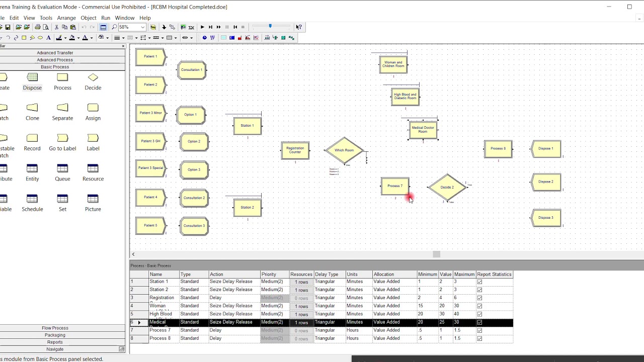Click the Step run button

(x=210, y=27)
